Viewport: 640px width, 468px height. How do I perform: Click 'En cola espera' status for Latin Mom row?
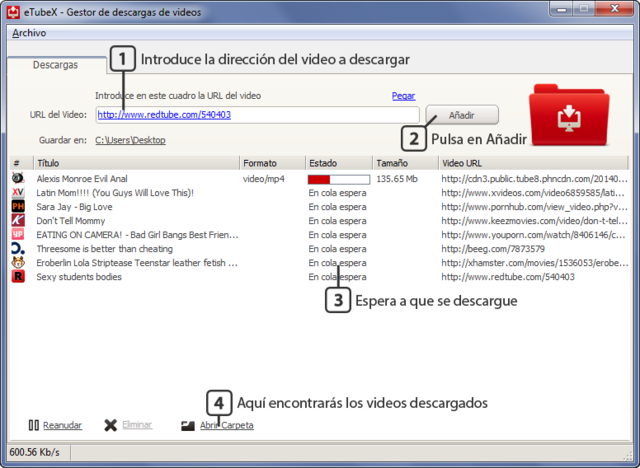pyautogui.click(x=337, y=193)
